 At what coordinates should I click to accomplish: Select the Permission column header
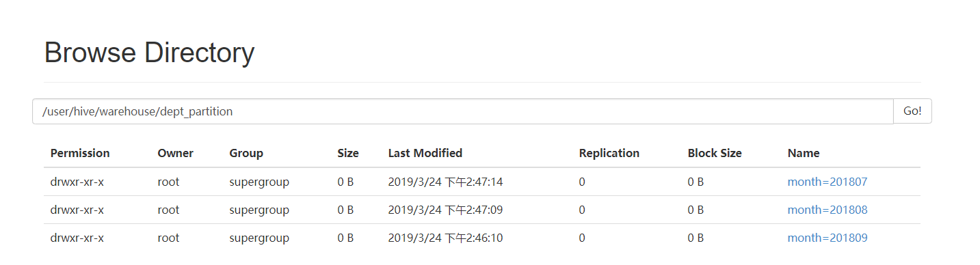point(80,153)
